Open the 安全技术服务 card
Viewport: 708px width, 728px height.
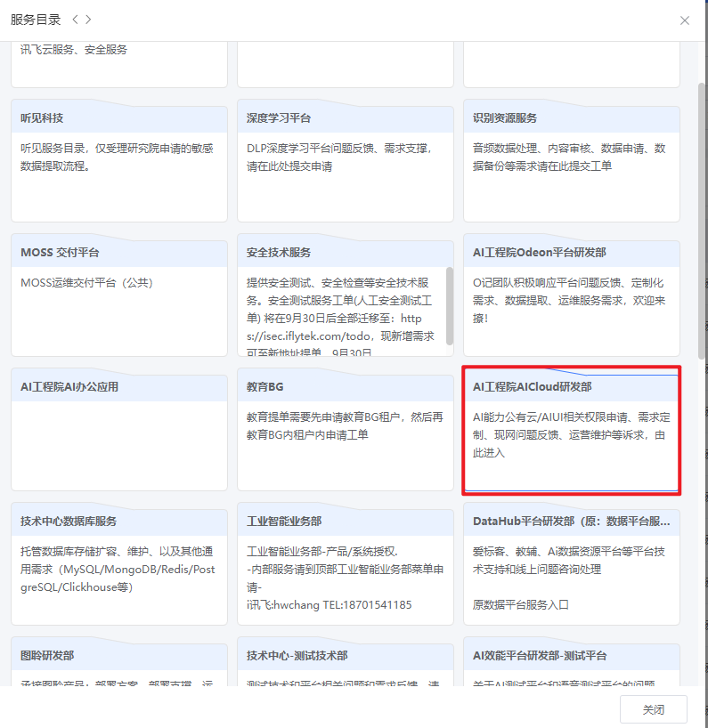coord(346,295)
